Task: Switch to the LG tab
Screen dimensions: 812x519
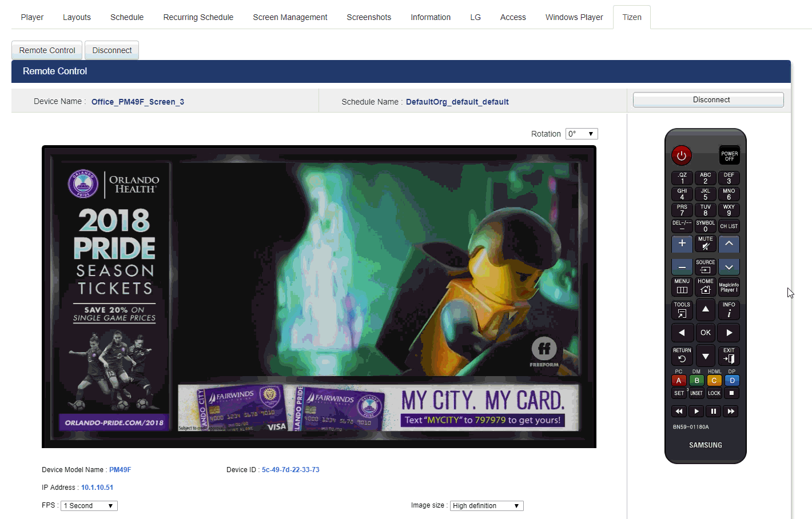Action: coord(475,17)
